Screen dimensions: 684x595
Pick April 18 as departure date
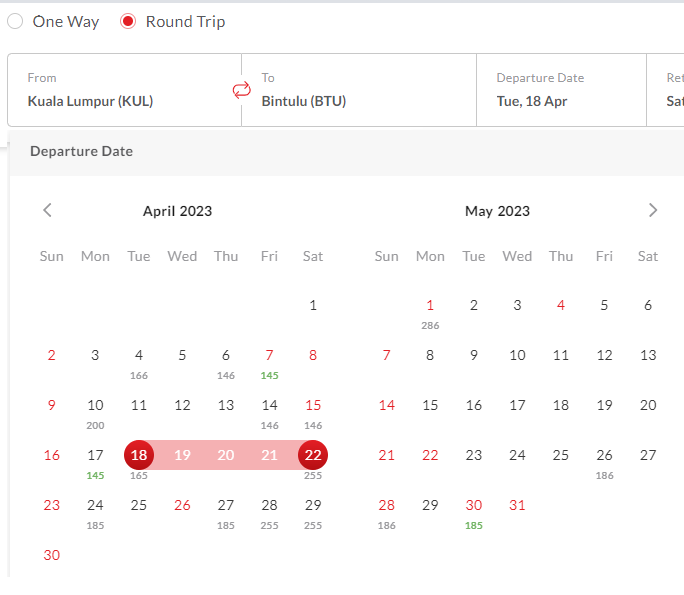pyautogui.click(x=139, y=455)
